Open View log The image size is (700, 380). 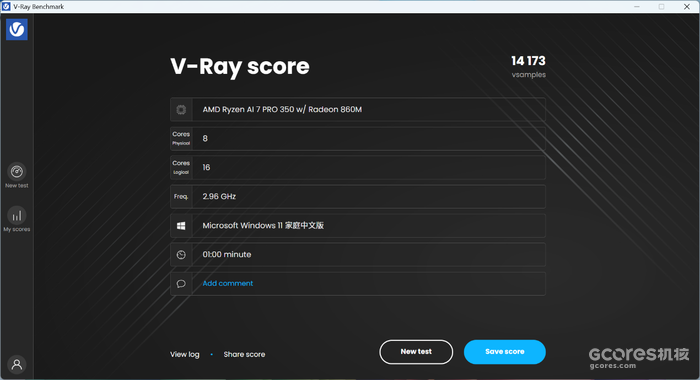point(185,354)
